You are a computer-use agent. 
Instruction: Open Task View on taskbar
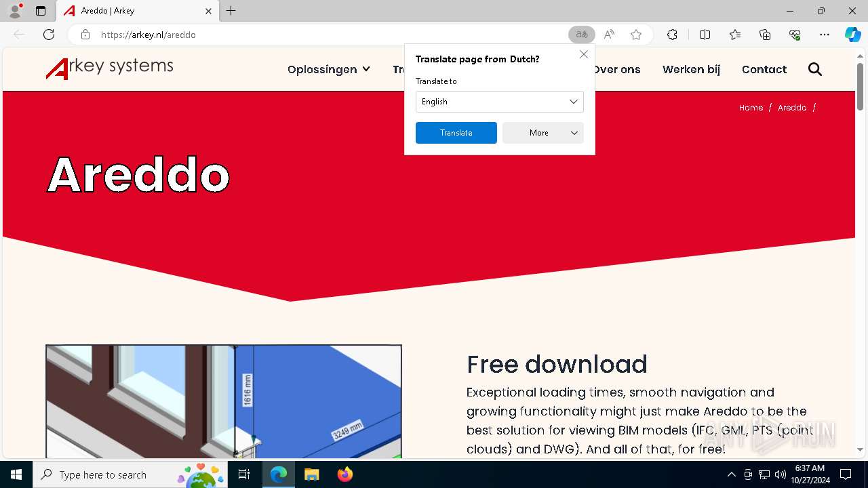[x=244, y=474]
